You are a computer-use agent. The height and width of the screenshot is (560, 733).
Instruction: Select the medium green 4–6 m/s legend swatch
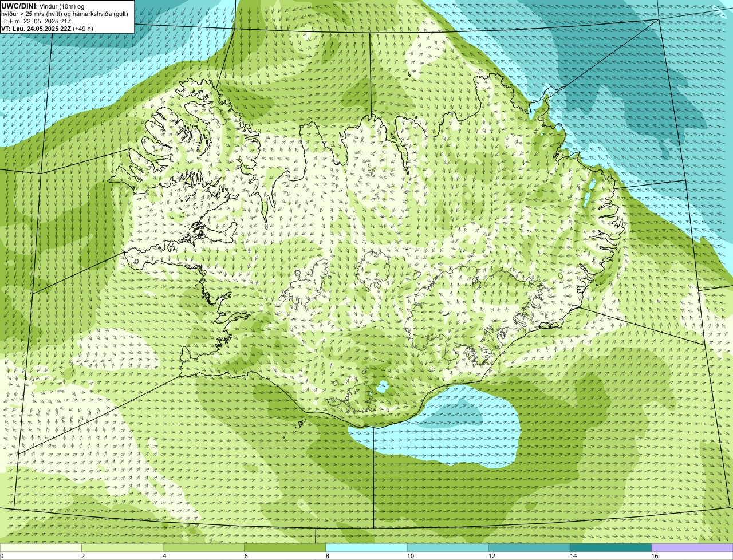[203, 548]
